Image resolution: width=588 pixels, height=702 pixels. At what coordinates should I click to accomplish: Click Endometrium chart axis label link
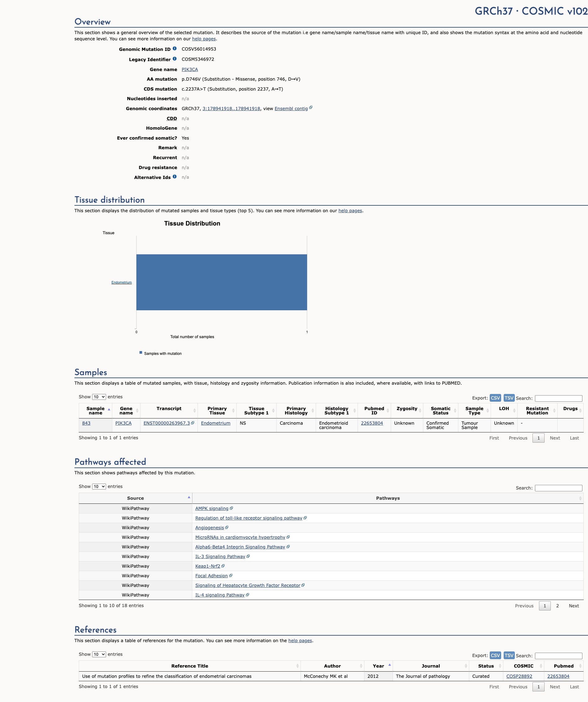[121, 283]
